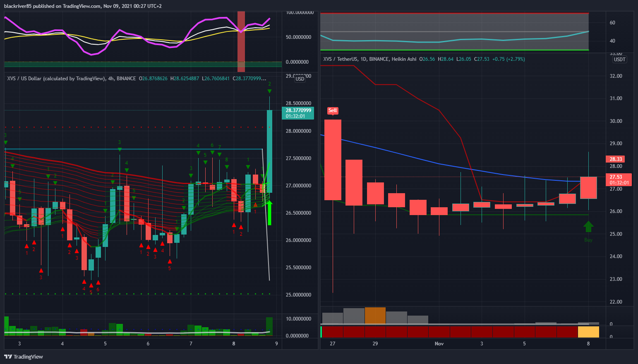Click the Nov date label on daily time axis

(439, 344)
